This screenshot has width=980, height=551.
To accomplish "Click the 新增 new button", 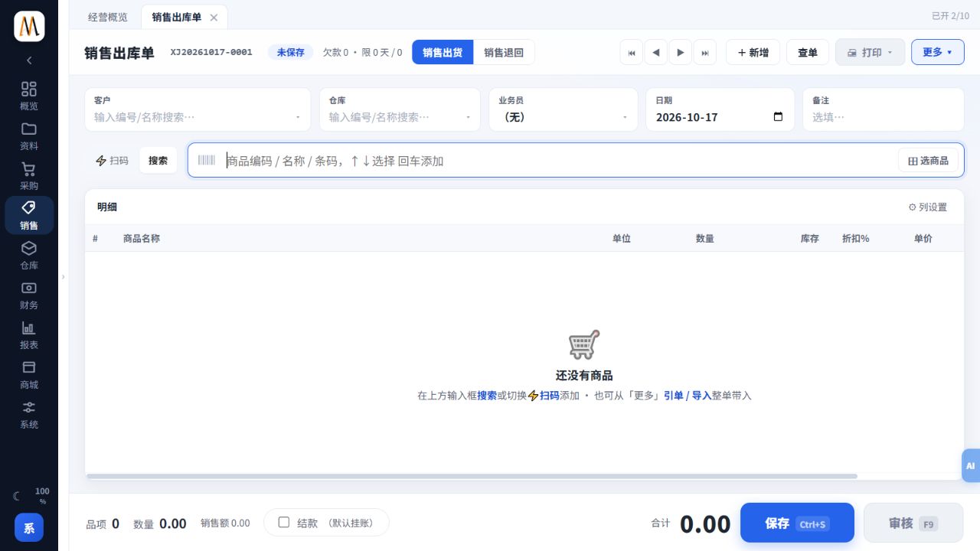I will [753, 53].
